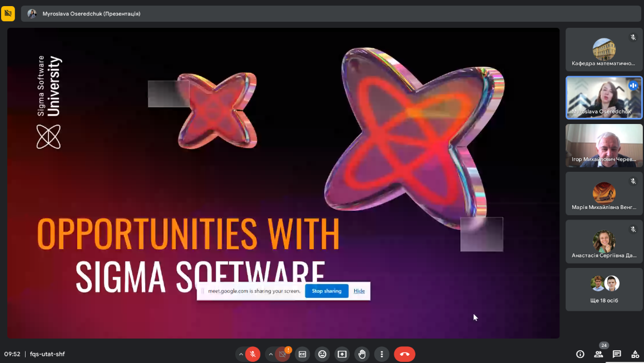Select Анастасія Сергіївна participant tile
Screen dimensions: 644x363
tap(604, 241)
